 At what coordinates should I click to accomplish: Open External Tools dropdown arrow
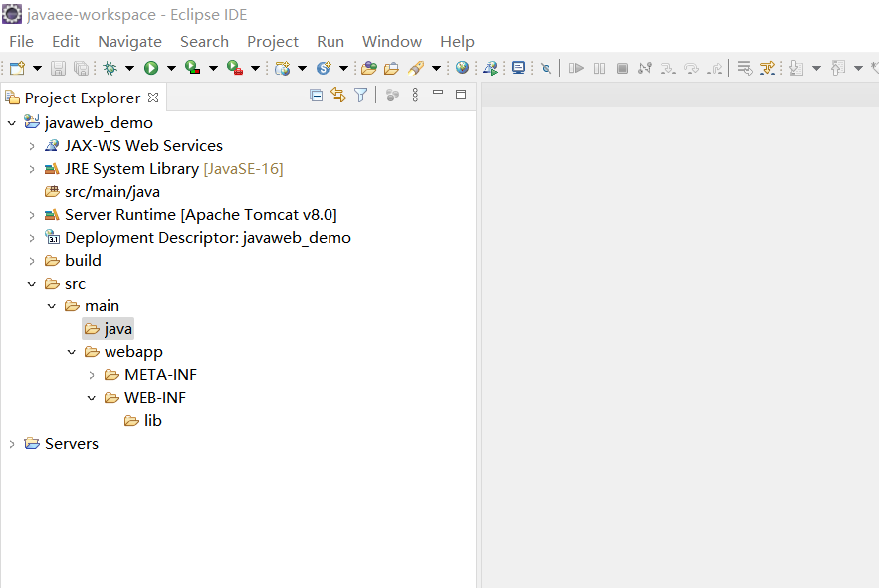pos(255,69)
